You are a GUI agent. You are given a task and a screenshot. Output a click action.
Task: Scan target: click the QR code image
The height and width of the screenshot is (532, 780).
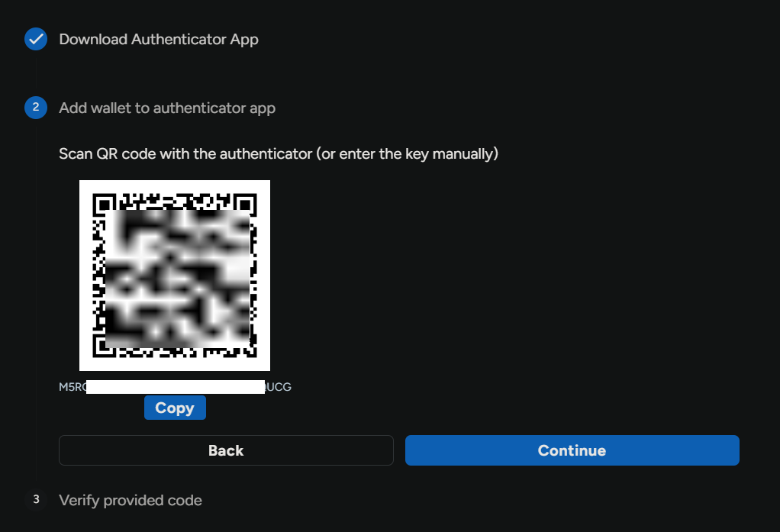[174, 275]
